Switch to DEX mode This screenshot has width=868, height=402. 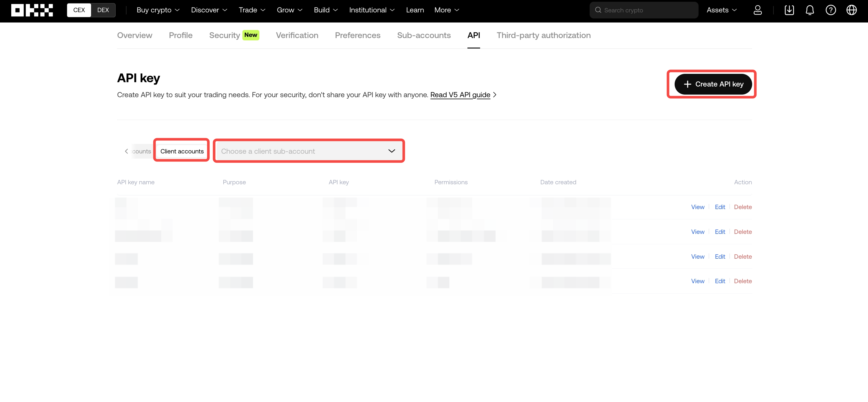103,10
